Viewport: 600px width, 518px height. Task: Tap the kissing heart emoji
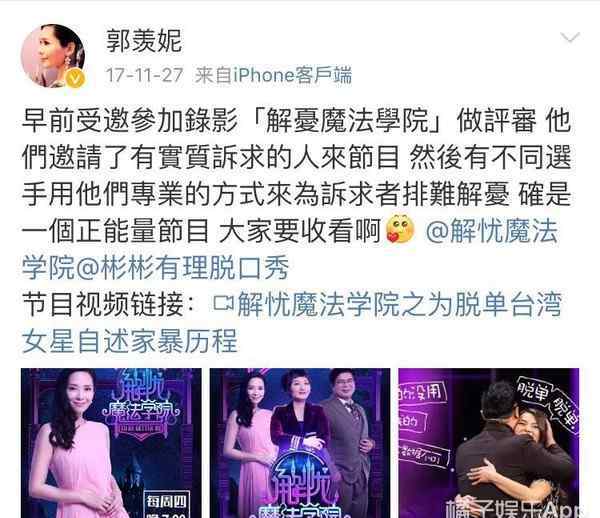400,230
